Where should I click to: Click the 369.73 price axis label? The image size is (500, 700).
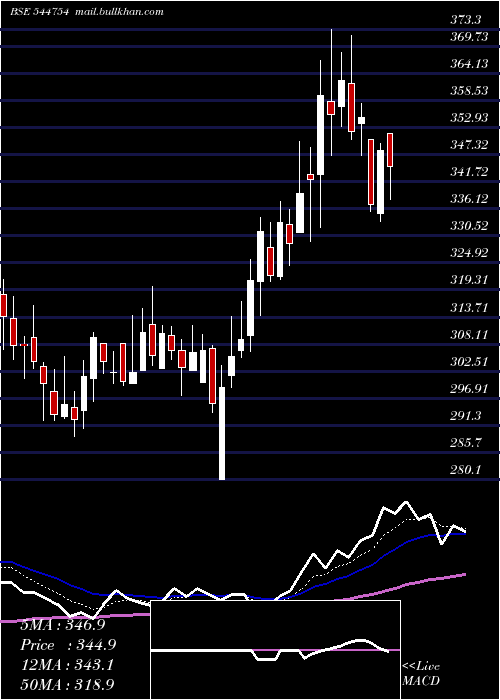click(x=469, y=37)
